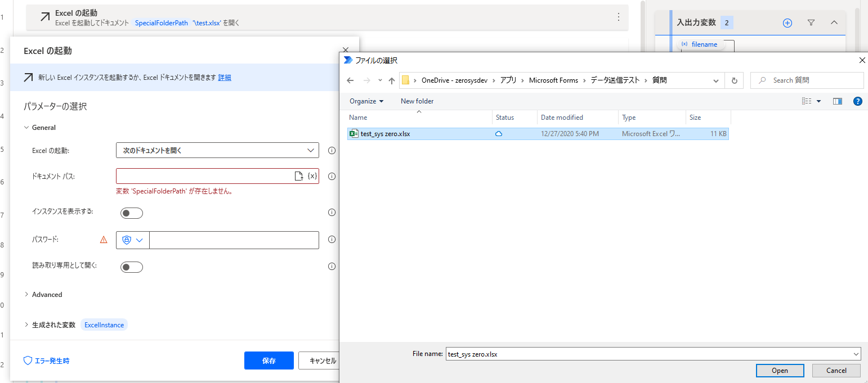Open the Organize menu
This screenshot has width=868, height=383.
pyautogui.click(x=366, y=101)
